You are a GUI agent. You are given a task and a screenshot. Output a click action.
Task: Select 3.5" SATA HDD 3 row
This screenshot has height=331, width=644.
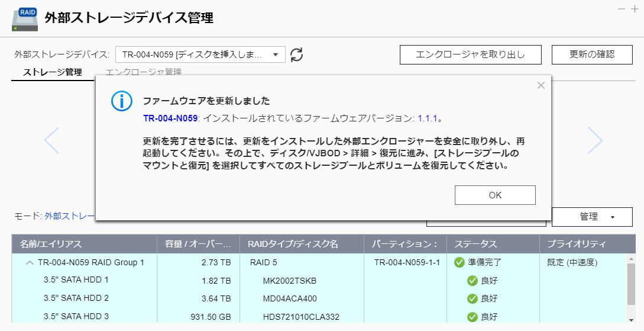pyautogui.click(x=319, y=316)
